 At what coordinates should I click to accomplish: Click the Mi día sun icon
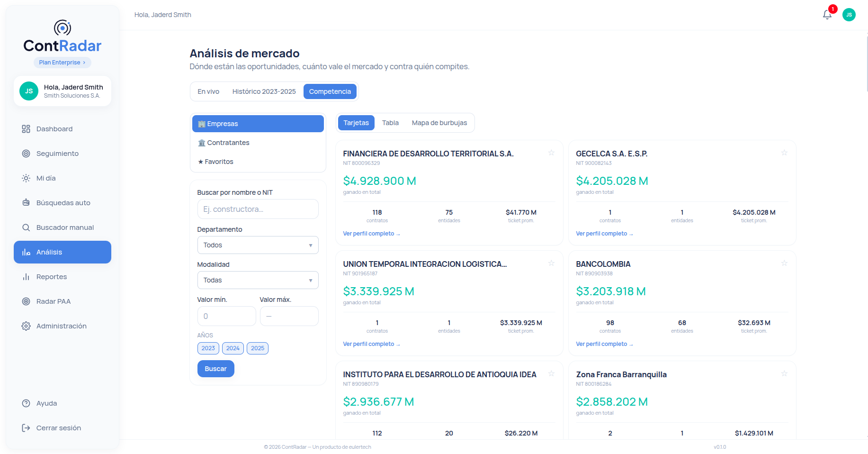pos(26,178)
